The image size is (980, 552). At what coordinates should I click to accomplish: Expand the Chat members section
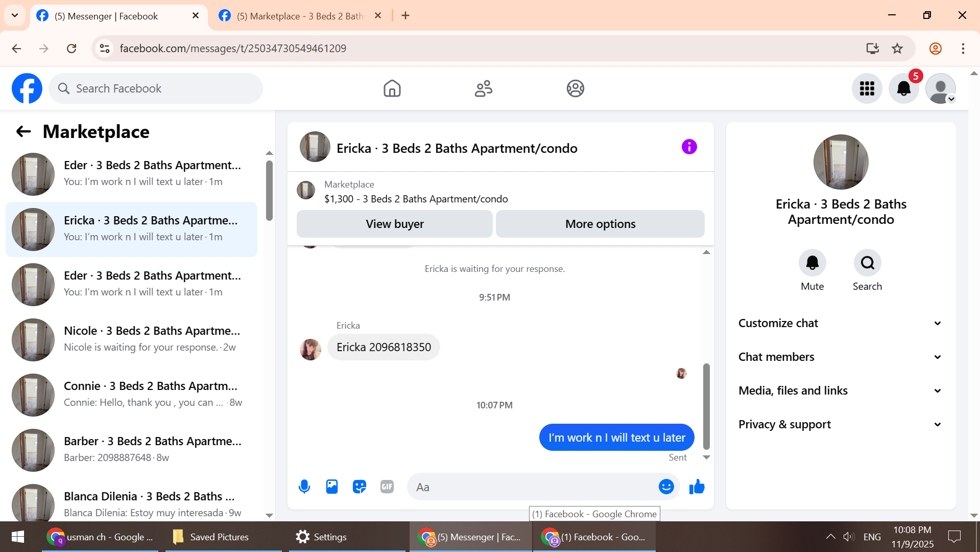click(841, 357)
